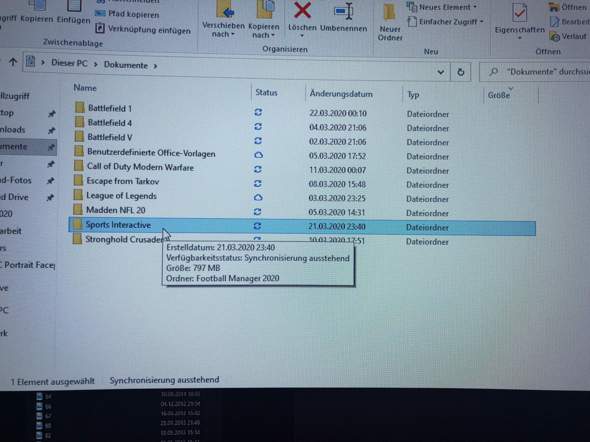
Task: Select Benutzerdefinierte Office-Vorlagen folder icon
Action: point(79,151)
